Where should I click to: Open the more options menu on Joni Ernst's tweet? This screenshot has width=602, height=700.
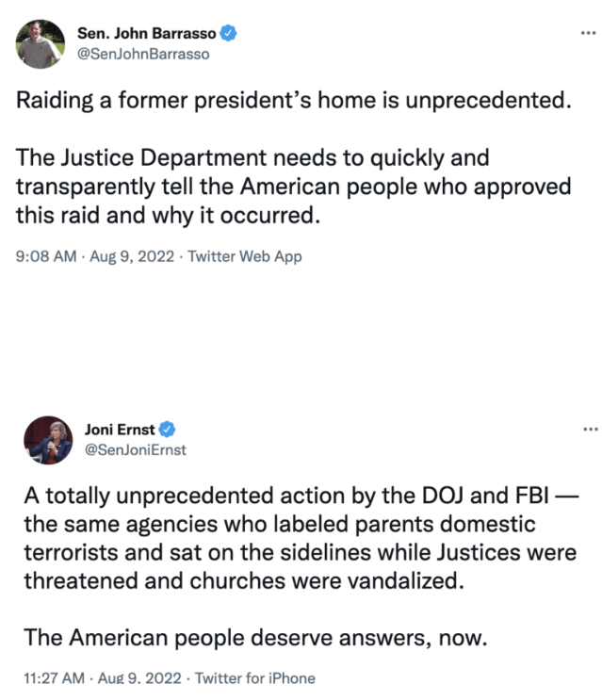coord(588,428)
